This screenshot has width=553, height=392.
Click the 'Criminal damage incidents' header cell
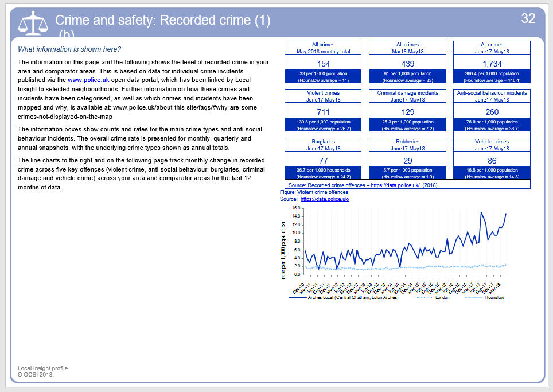[x=407, y=96]
